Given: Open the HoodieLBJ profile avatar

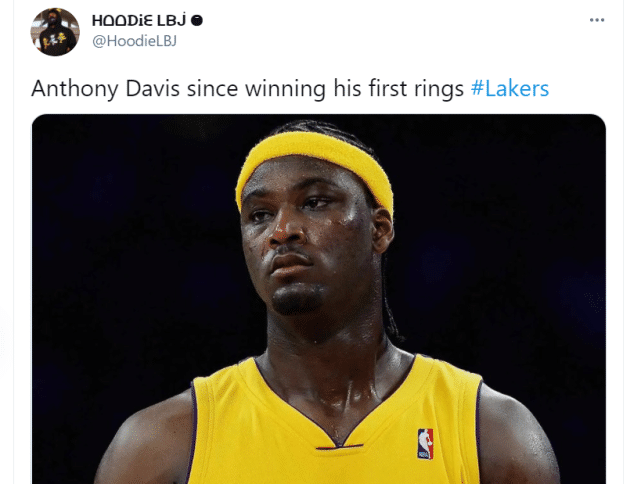Looking at the screenshot, I should [x=55, y=32].
